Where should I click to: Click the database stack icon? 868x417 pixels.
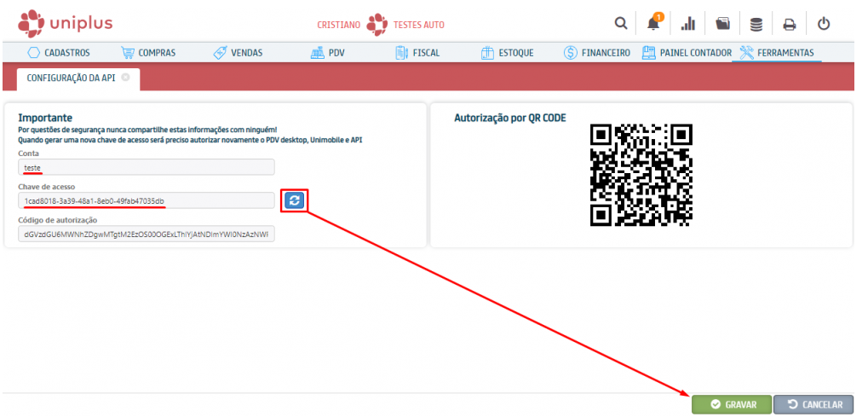[x=756, y=24]
